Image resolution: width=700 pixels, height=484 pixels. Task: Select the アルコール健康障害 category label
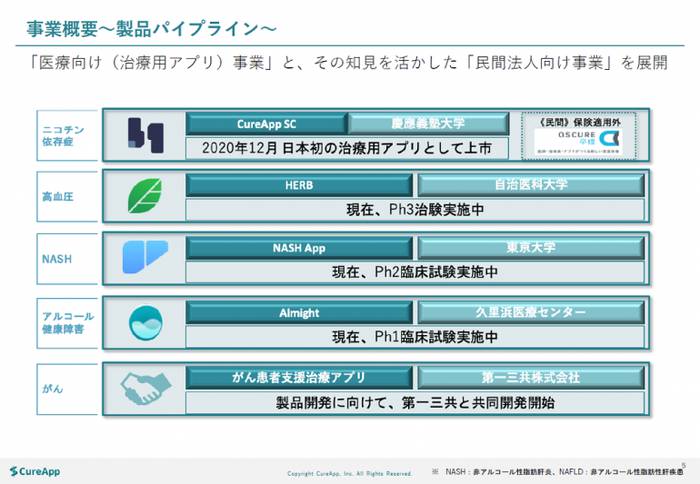tap(68, 323)
